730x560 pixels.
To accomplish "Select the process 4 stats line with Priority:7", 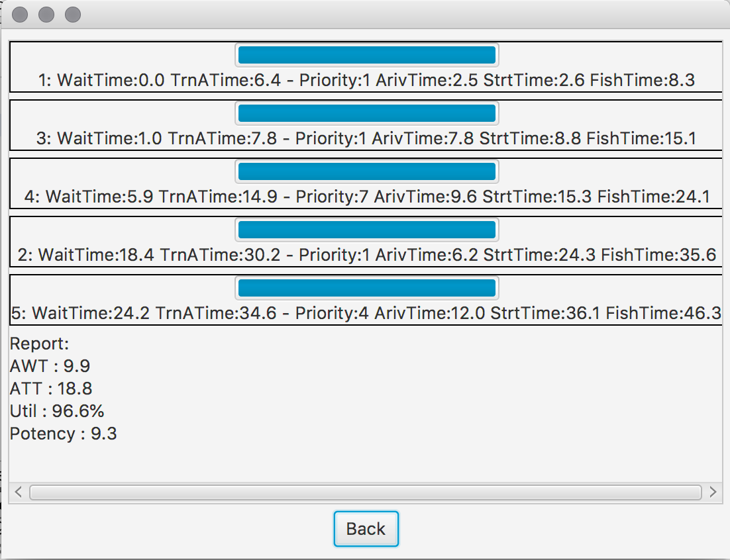I will 366,197.
